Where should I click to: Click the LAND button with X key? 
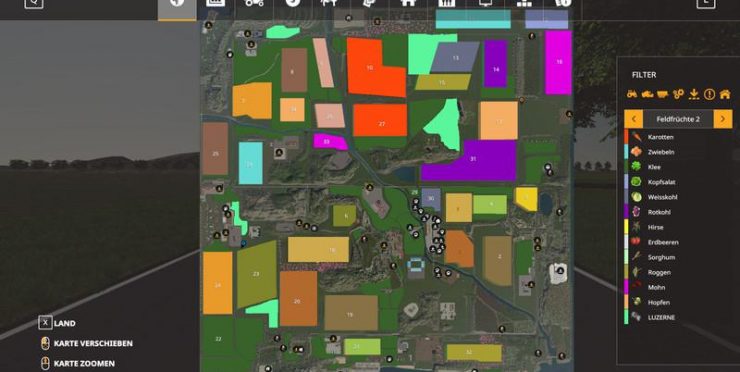coord(57,323)
